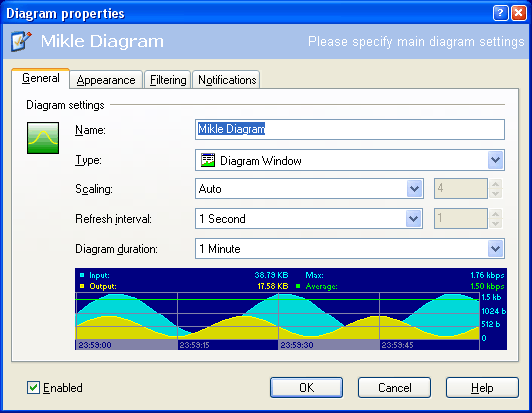
Task: Toggle the Enabled checkbox
Action: click(x=33, y=388)
